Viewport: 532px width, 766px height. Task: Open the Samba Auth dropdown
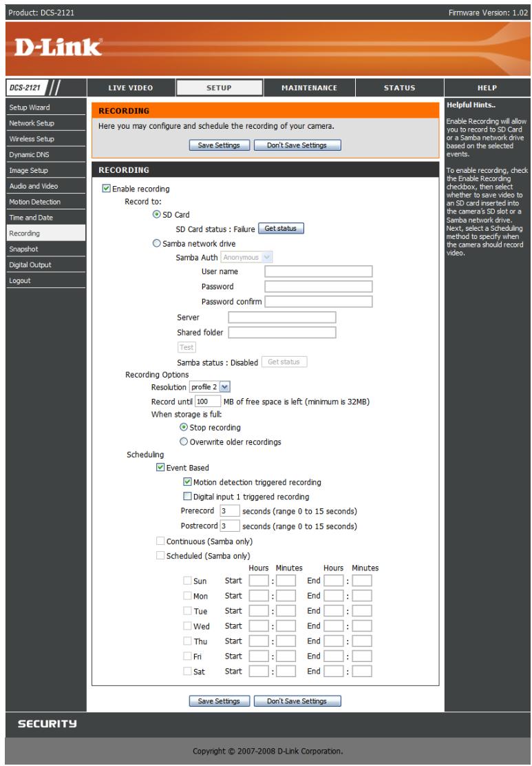(x=246, y=257)
